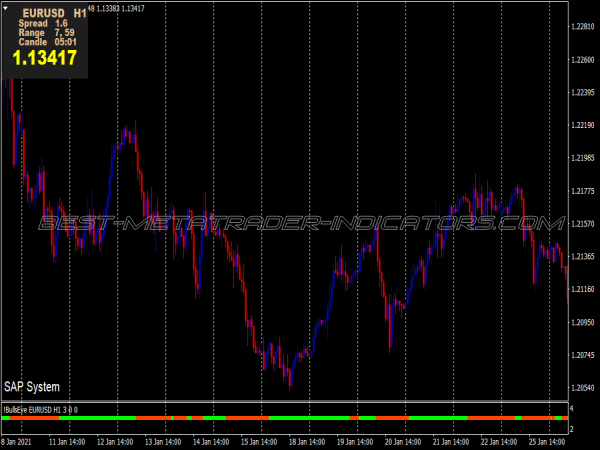Click the 25 Jan 14:00 time label
The height and width of the screenshot is (450, 600).
tap(547, 442)
